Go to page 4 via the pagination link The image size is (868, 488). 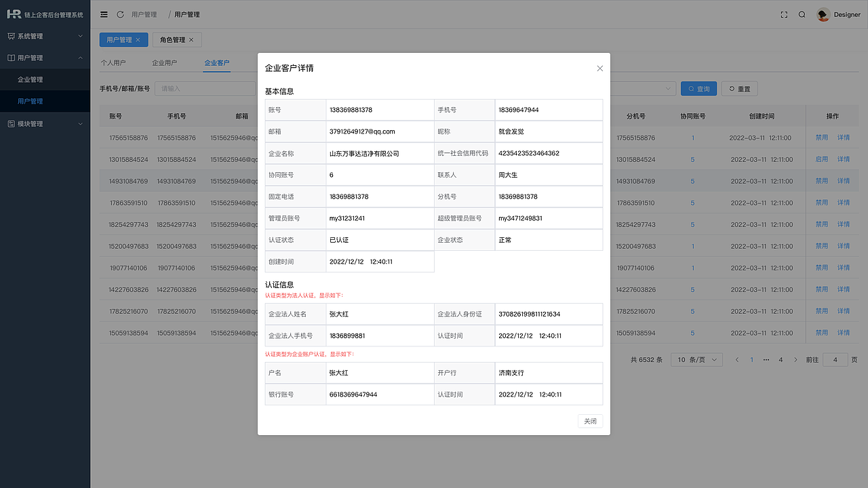[781, 359]
